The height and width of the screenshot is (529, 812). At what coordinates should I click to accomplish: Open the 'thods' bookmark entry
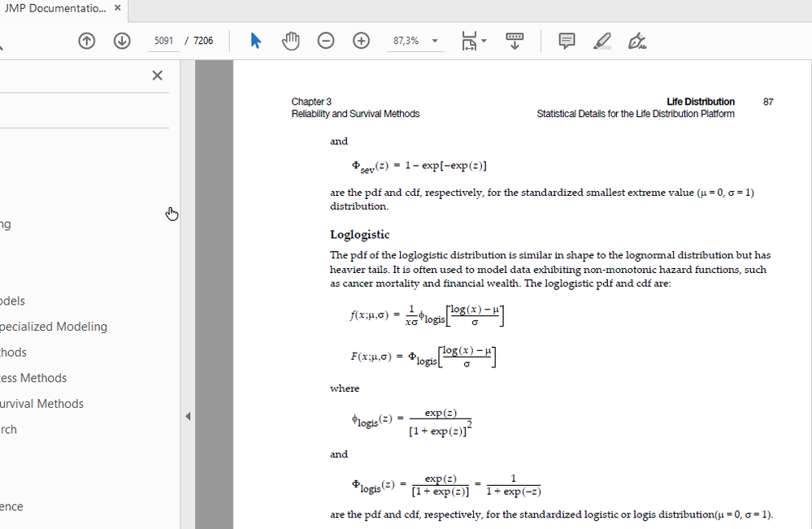point(14,353)
